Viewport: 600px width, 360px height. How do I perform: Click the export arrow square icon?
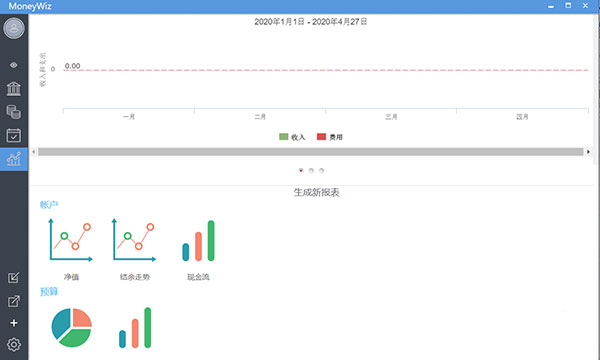pyautogui.click(x=14, y=301)
